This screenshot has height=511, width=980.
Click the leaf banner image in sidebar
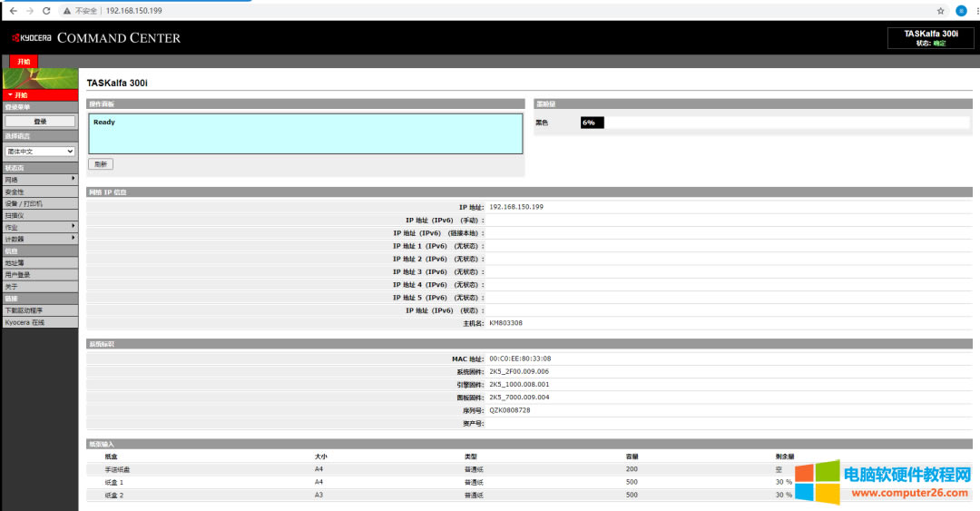coord(40,78)
